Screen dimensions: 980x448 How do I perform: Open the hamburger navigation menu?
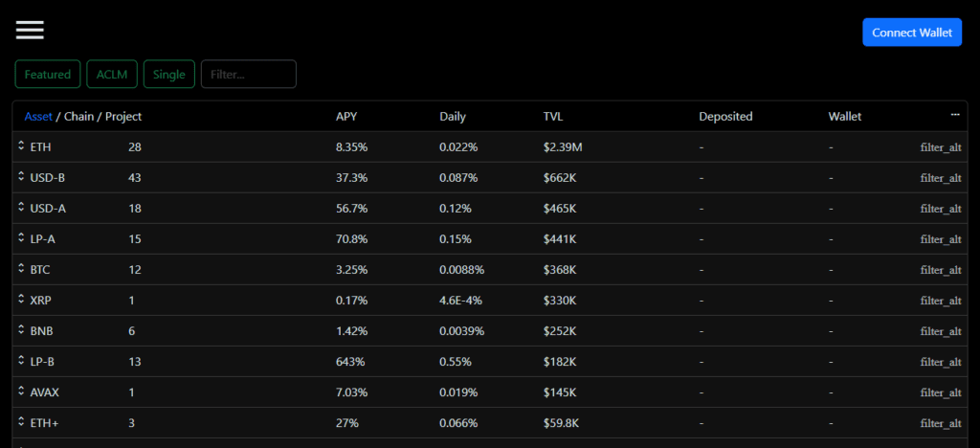[30, 30]
